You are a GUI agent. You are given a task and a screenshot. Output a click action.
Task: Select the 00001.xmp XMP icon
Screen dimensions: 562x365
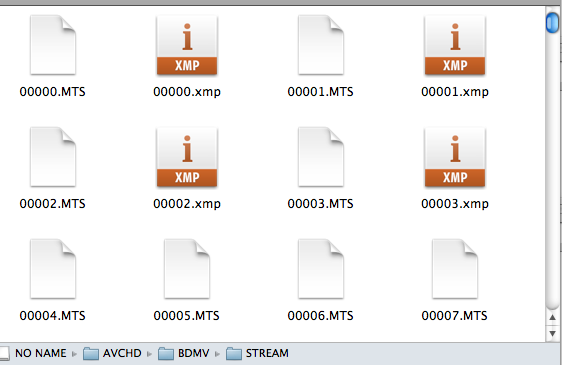(x=455, y=45)
